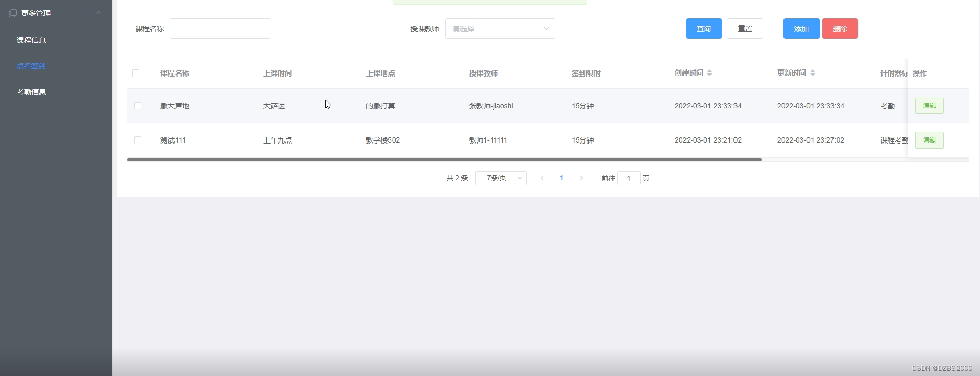Click 15分钟 in the 测试111 row
The image size is (980, 376).
pos(583,140)
